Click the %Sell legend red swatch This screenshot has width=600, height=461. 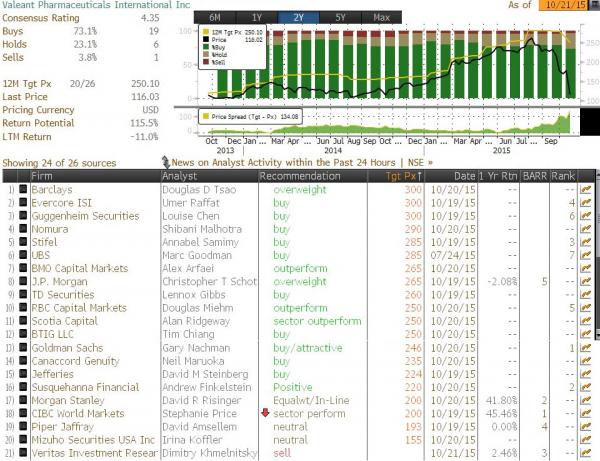pos(206,62)
